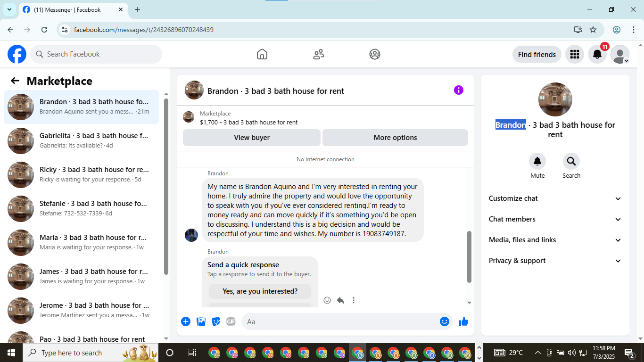Open the Groups icon in top navigation

click(375, 54)
